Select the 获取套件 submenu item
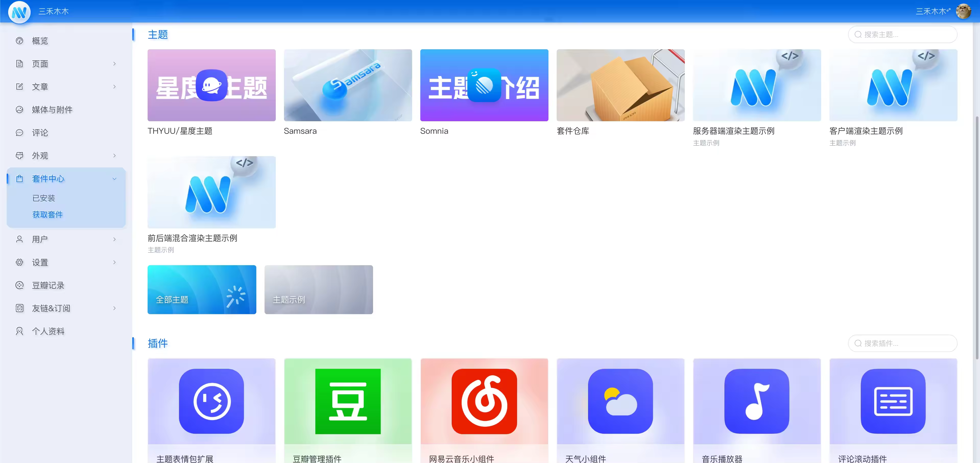The image size is (980, 463). [x=47, y=214]
